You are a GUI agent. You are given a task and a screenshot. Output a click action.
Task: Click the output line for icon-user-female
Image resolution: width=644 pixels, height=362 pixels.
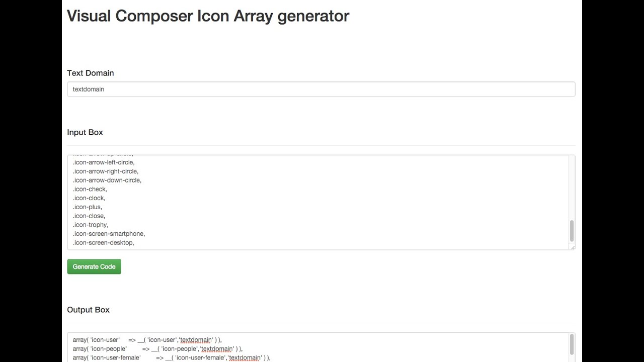click(x=171, y=358)
